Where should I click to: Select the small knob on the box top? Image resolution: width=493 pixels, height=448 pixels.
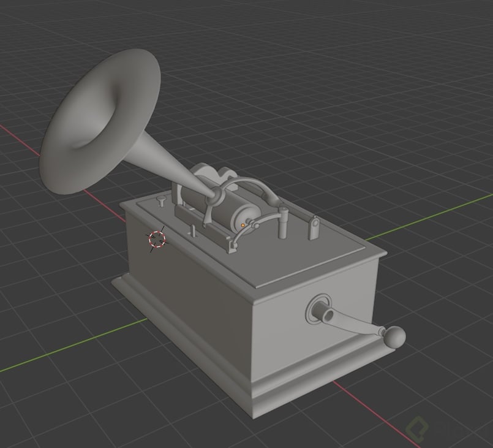coord(161,201)
